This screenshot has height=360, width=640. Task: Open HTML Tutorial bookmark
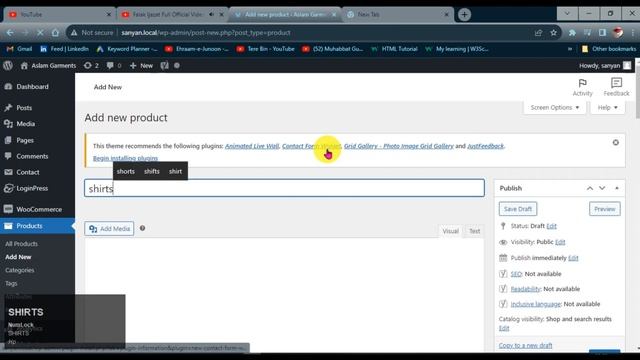[394, 49]
